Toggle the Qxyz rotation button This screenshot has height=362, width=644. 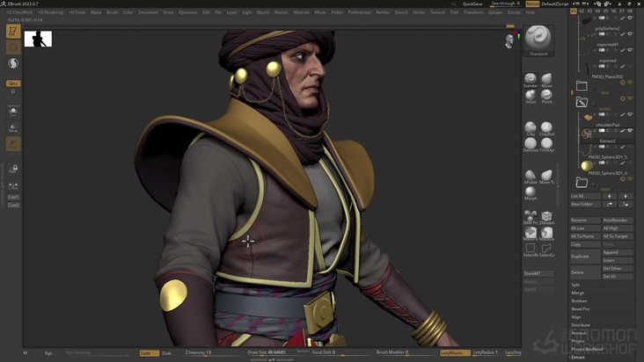[13, 83]
